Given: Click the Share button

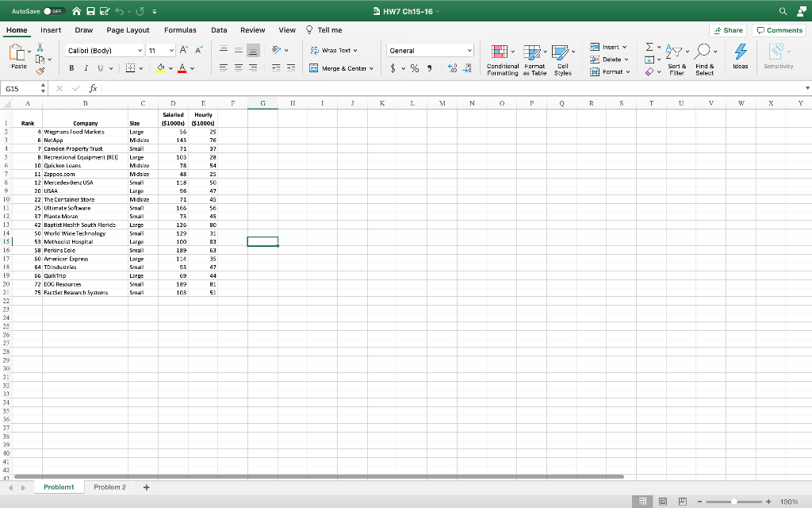Looking at the screenshot, I should [x=728, y=30].
